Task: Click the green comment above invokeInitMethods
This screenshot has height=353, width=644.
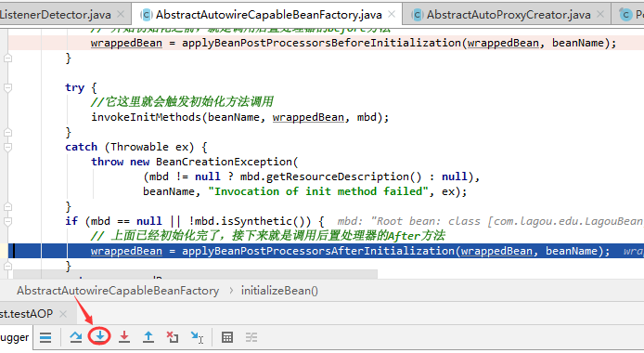Action: (x=182, y=102)
